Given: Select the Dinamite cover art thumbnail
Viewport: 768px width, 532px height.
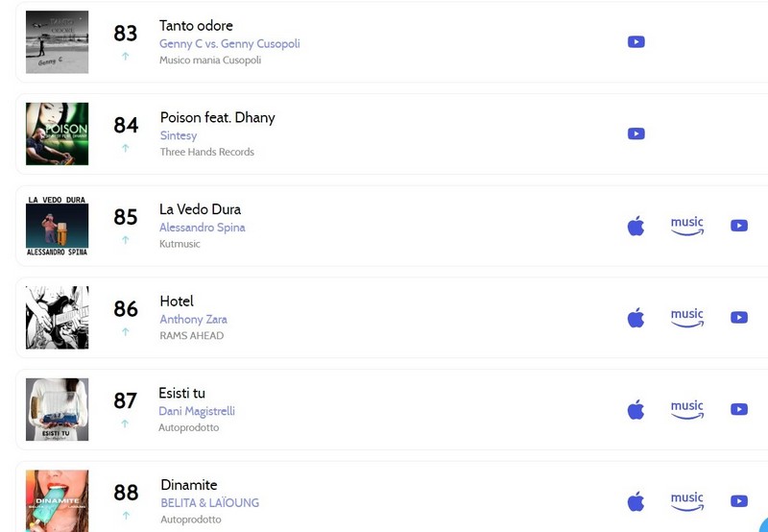Looking at the screenshot, I should [x=58, y=500].
